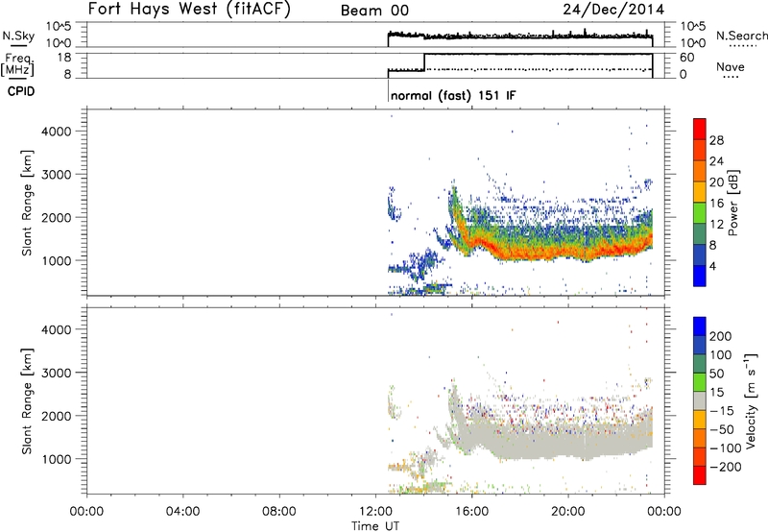Click the '12:00' time axis tick label
768x532 pixels.
click(x=375, y=512)
